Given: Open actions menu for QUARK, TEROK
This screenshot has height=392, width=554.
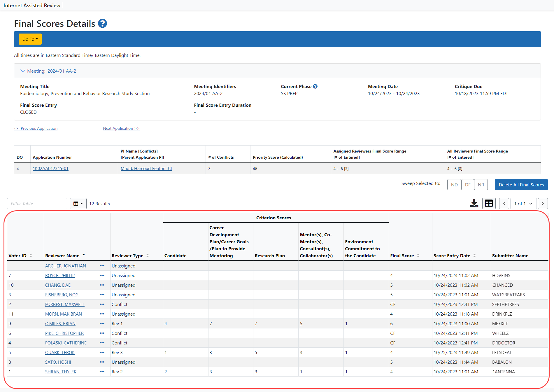Looking at the screenshot, I should (x=102, y=352).
